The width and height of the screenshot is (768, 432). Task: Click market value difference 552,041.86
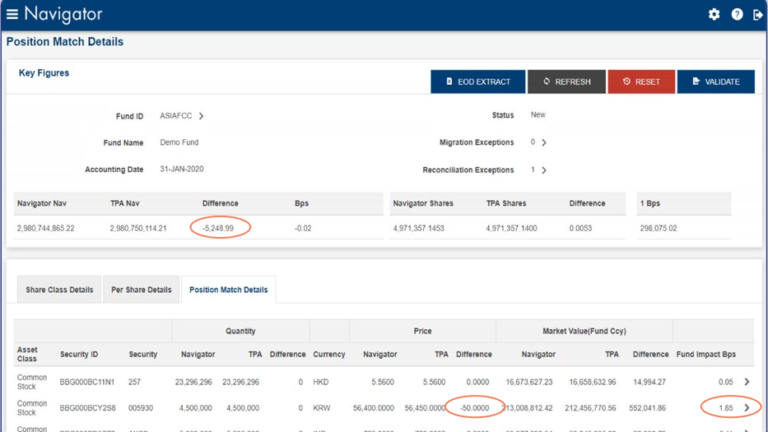coord(648,408)
